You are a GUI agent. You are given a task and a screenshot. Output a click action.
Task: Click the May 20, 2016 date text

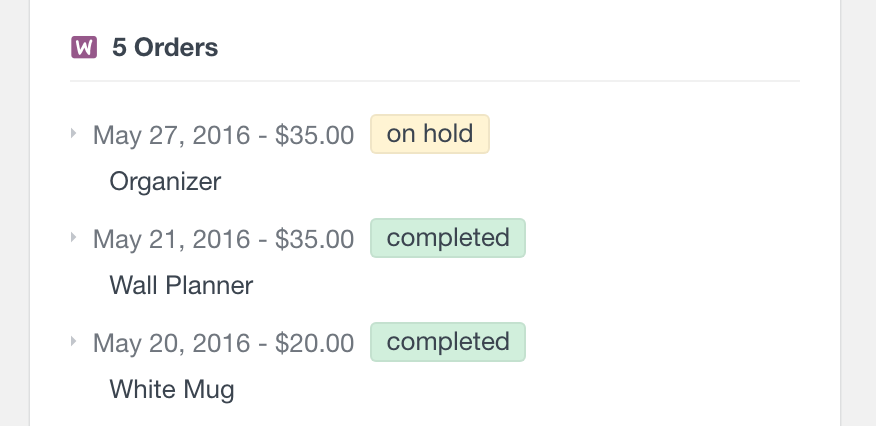pyautogui.click(x=172, y=343)
